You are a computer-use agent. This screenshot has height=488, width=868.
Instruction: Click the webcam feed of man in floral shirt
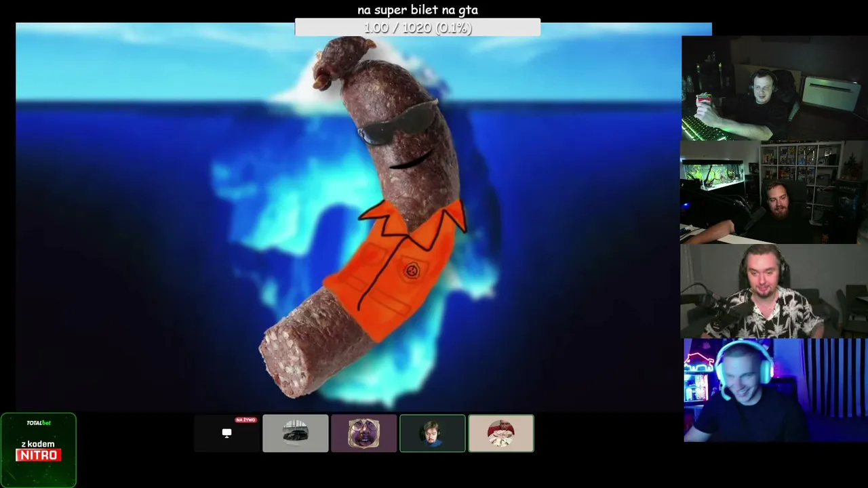pos(774,291)
